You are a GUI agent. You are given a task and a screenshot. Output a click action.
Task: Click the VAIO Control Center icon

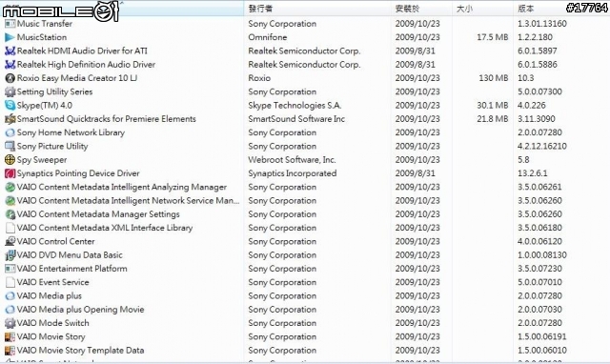tap(10, 241)
